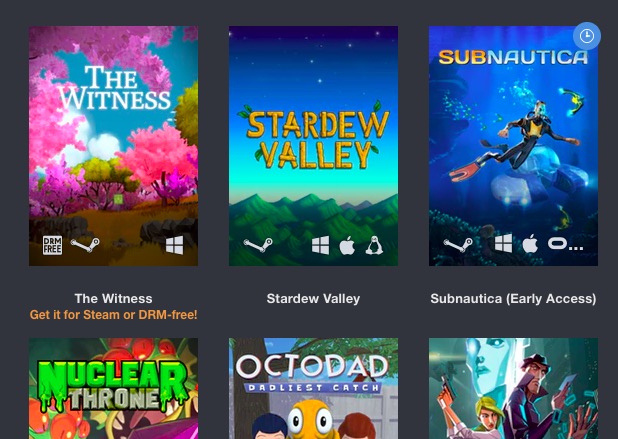
Task: Click the clock badge on Subnautica cover
Action: tap(587, 36)
